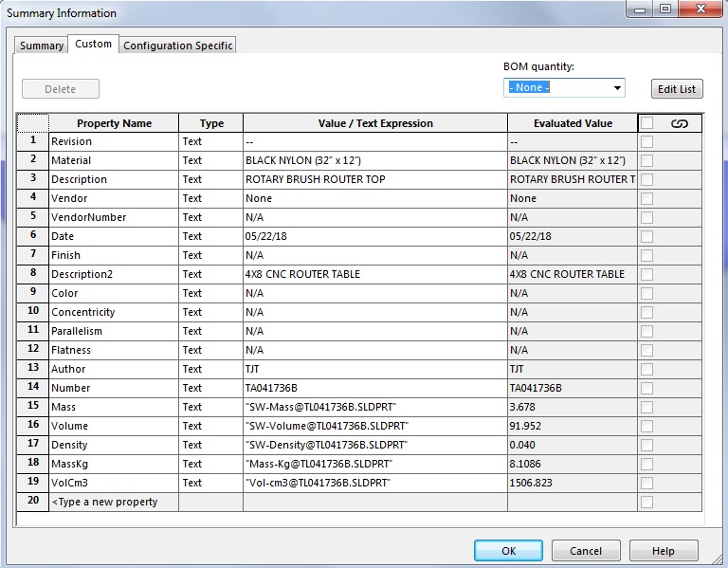Click the evaluated value '0.040'
The image size is (728, 568).
tap(573, 445)
